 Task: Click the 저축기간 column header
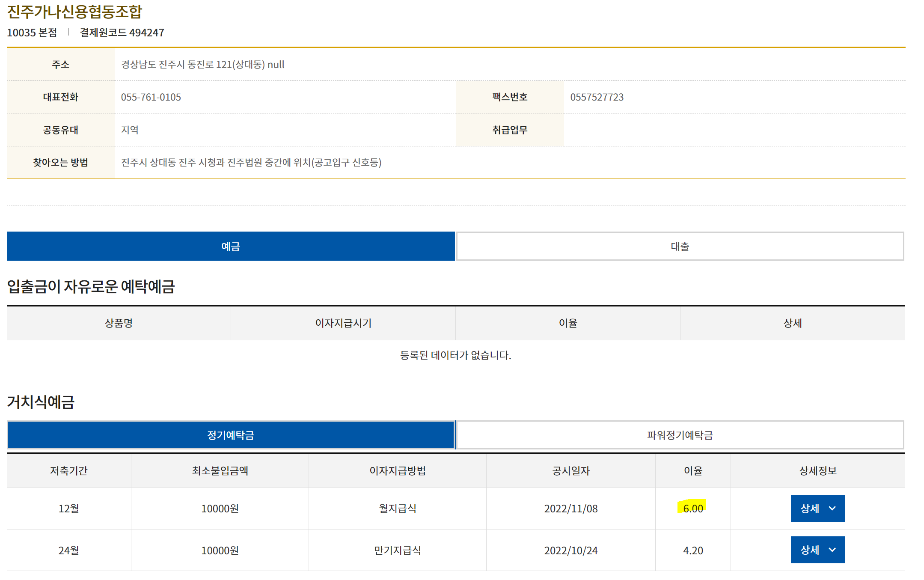pyautogui.click(x=68, y=470)
